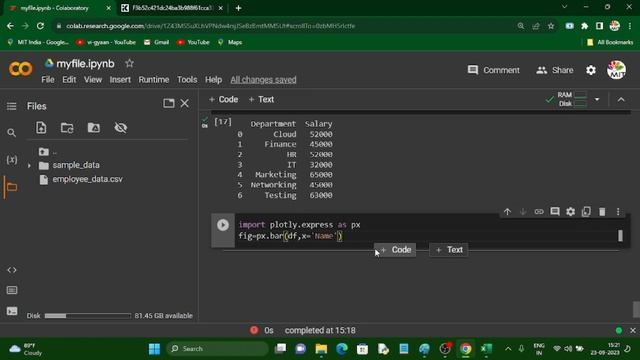This screenshot has height=360, width=640.
Task: Insert Code cell below current cell
Action: click(x=395, y=250)
